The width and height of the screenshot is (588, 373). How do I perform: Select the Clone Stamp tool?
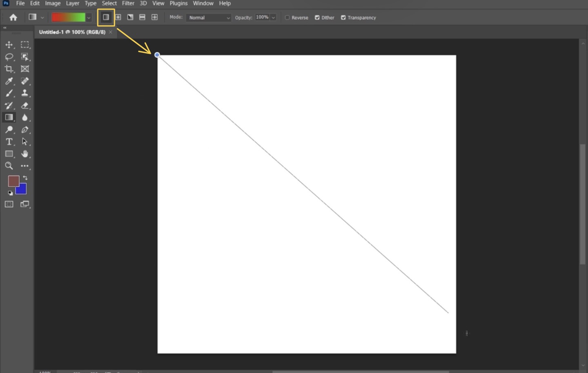pyautogui.click(x=25, y=93)
